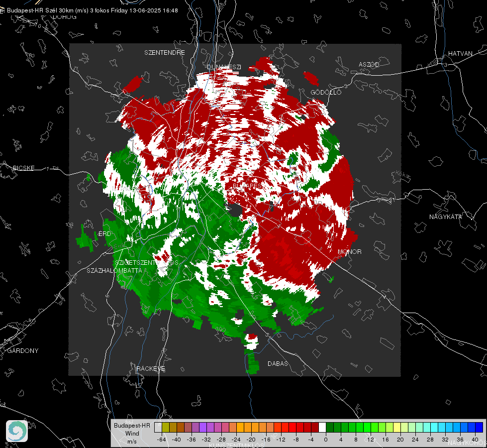Viewport: 487px width, 448px height.
Task: Click the GÁRDONY city label
Action: coord(23,351)
